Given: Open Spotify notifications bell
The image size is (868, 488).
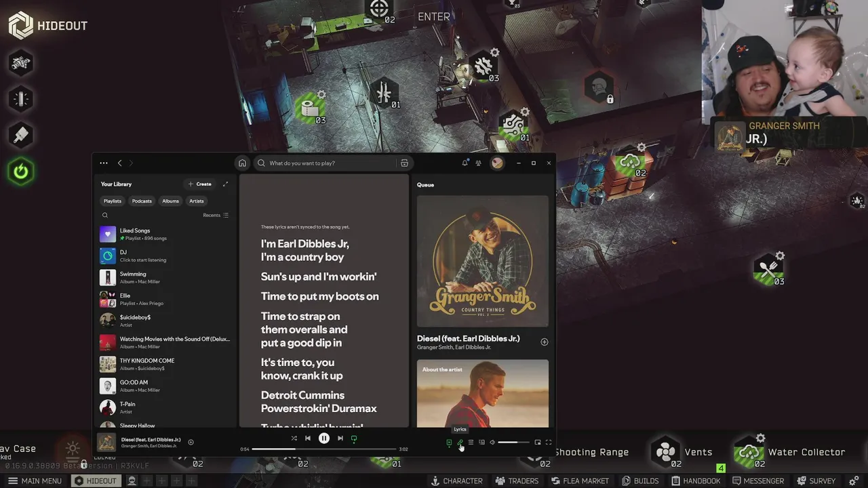Looking at the screenshot, I should coord(465,163).
